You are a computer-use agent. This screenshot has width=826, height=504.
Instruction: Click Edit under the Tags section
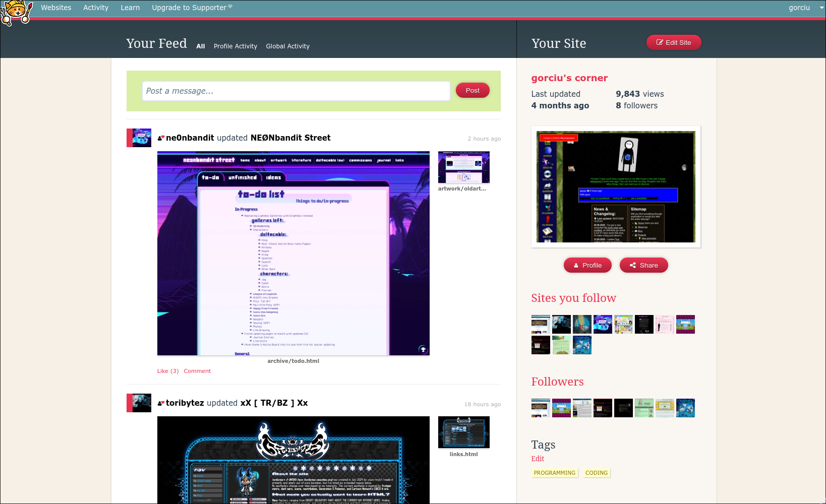(x=538, y=459)
